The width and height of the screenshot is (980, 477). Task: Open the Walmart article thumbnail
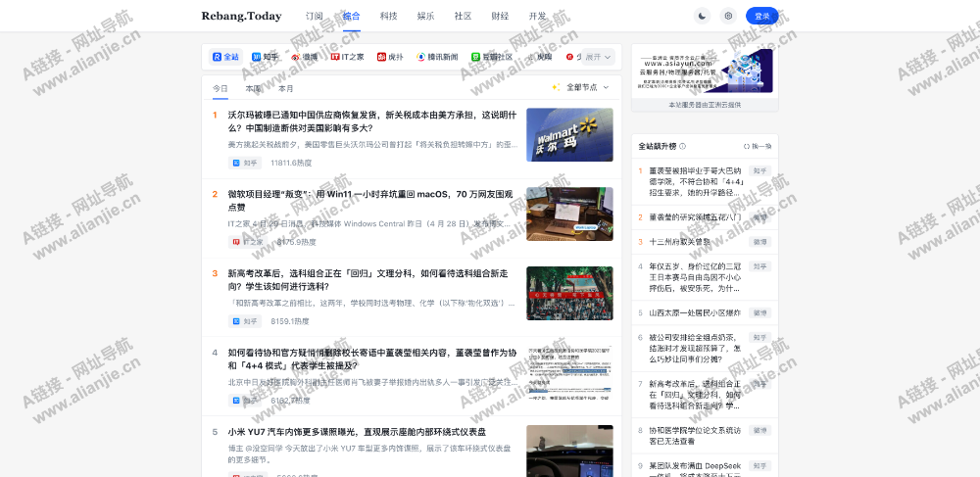(569, 135)
